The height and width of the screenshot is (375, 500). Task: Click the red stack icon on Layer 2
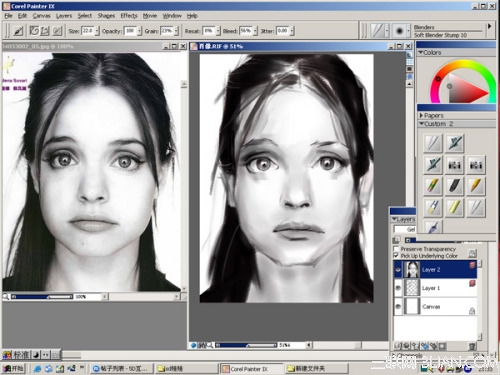tap(472, 265)
